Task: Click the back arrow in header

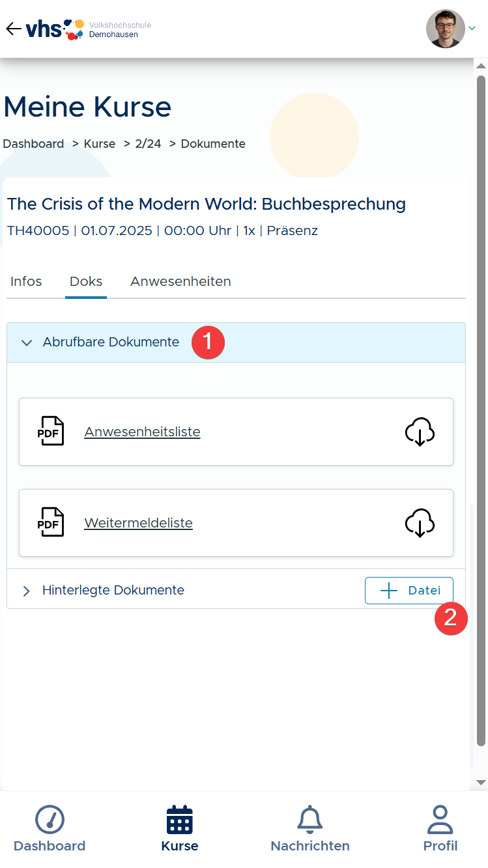Action: [13, 29]
